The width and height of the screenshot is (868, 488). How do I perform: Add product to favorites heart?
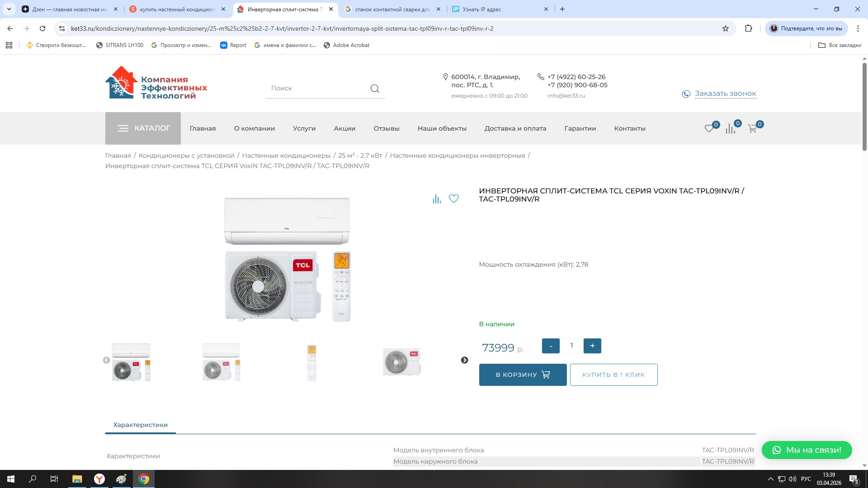pyautogui.click(x=453, y=199)
